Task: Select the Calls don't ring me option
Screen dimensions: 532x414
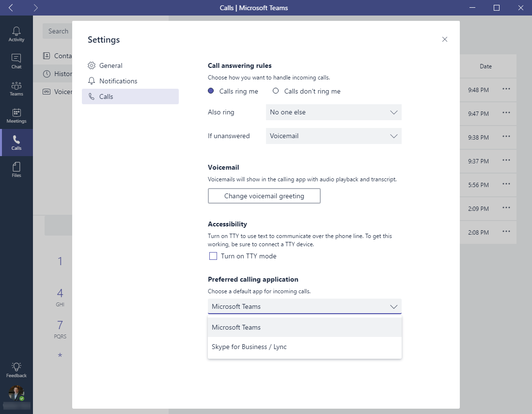Action: click(x=276, y=91)
